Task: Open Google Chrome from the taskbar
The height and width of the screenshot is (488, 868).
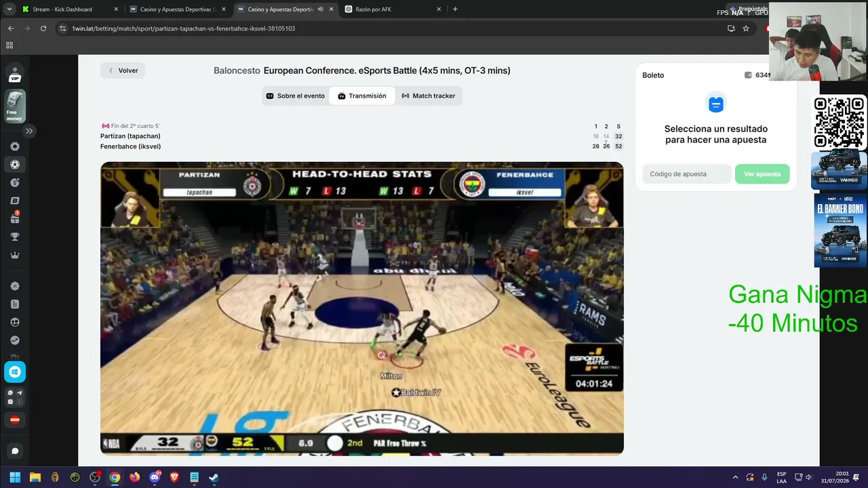Action: pos(115,477)
